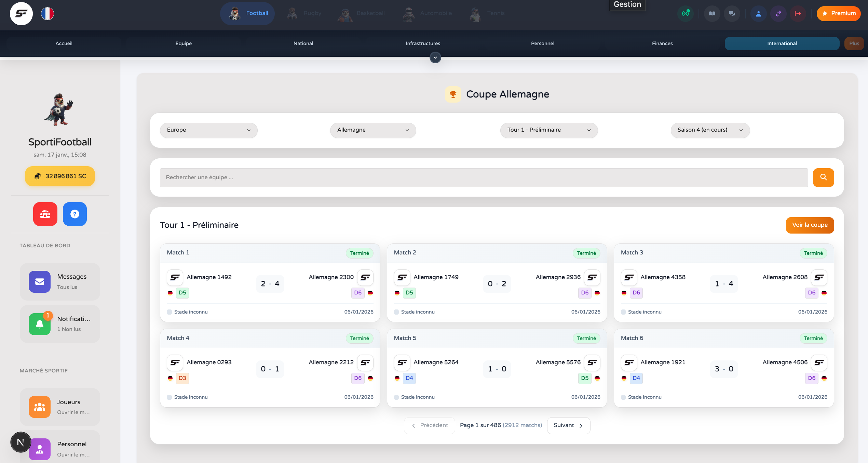Expand submenu chevron below navigation bar
The height and width of the screenshot is (463, 868).
pyautogui.click(x=435, y=58)
